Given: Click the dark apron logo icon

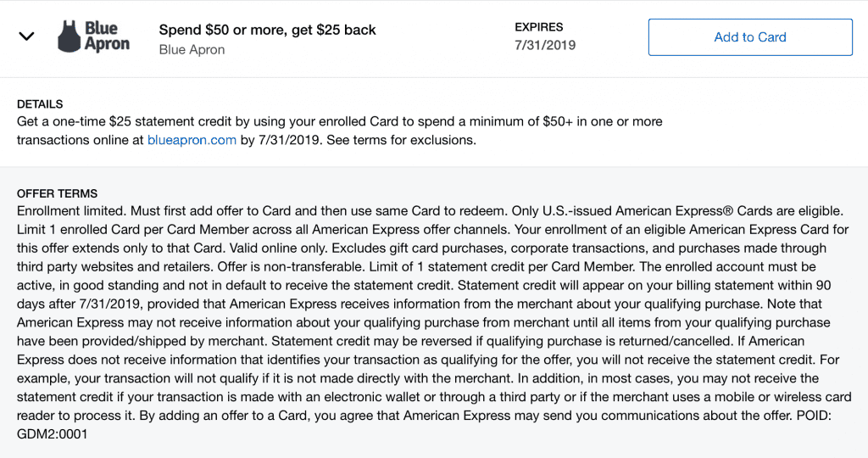Looking at the screenshot, I should pos(70,36).
